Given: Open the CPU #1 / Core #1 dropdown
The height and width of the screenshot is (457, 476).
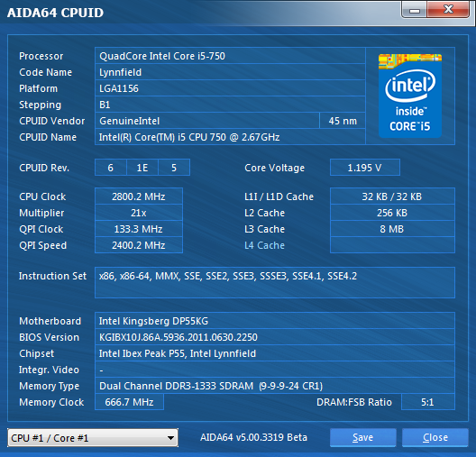Looking at the screenshot, I should (93, 437).
